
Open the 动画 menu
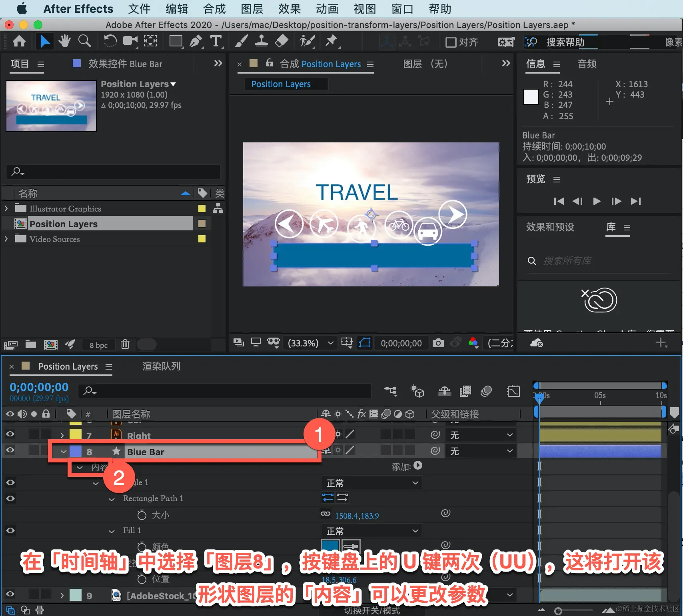[327, 9]
